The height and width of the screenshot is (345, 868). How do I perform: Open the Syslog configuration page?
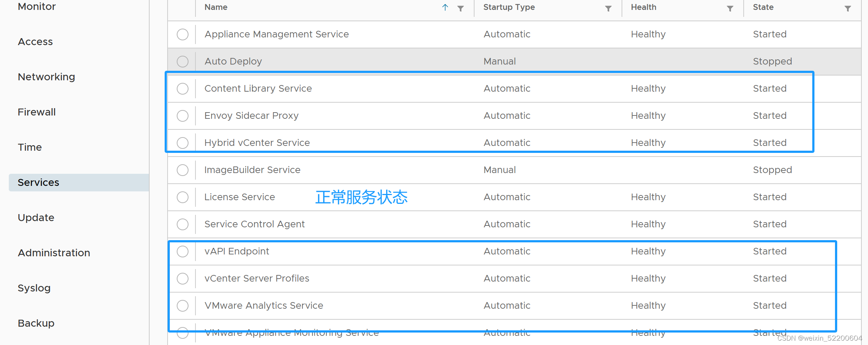[x=34, y=288]
